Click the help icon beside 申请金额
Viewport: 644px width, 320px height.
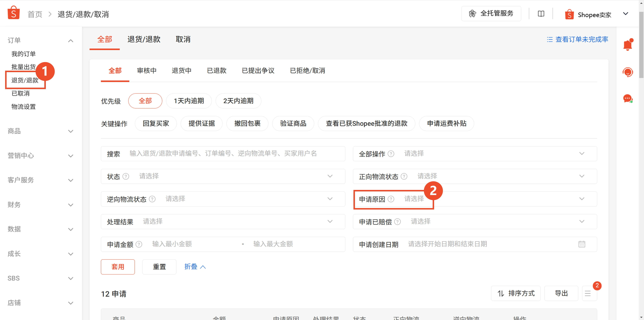[x=139, y=244]
